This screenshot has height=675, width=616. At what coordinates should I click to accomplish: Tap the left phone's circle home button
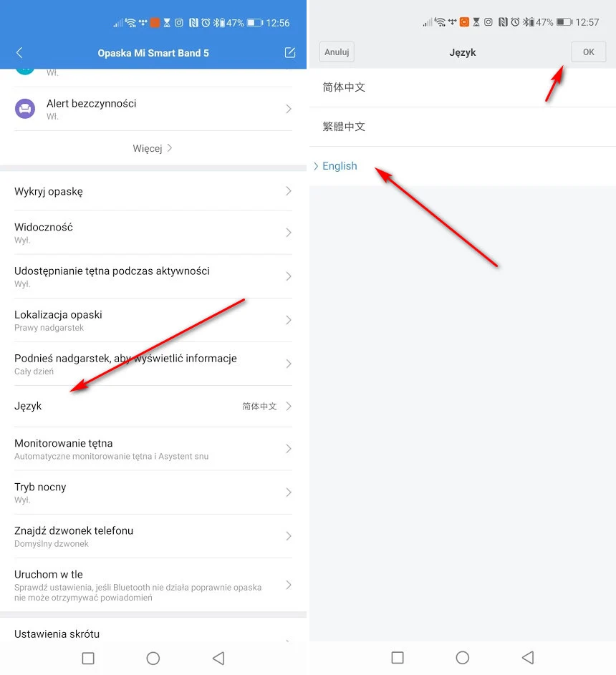click(x=153, y=658)
